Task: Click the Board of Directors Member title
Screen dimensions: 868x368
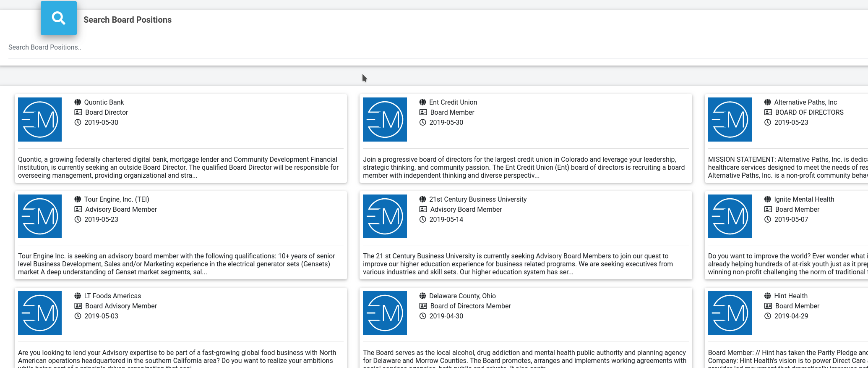Action: [x=470, y=306]
